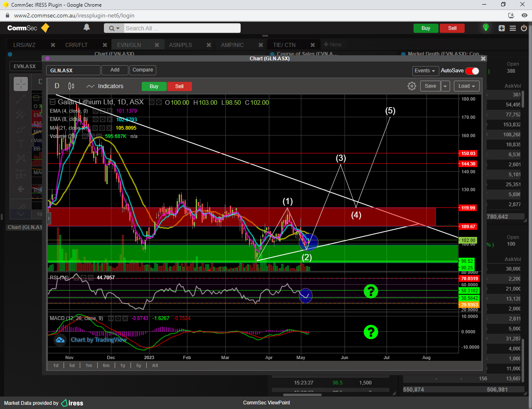
Task: Toggle the AutoSave switch
Action: (472, 71)
